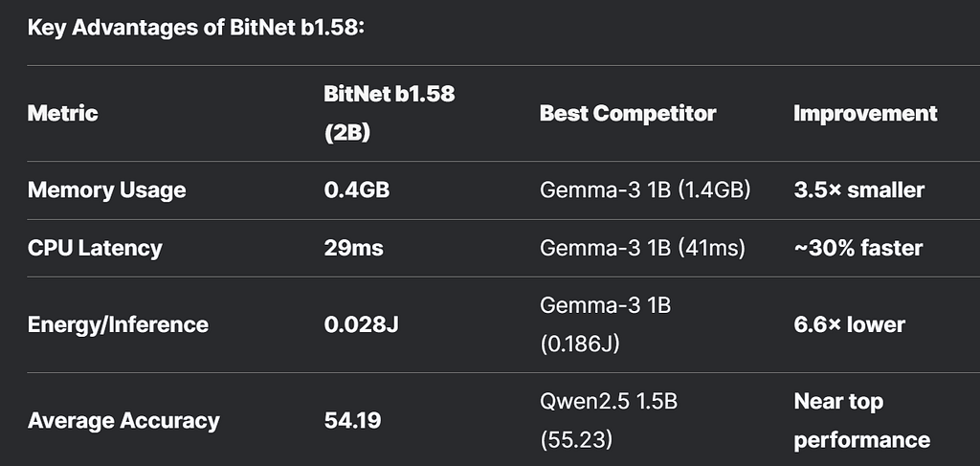Select the Energy/Inference row label
The width and height of the screenshot is (980, 466).
118,324
